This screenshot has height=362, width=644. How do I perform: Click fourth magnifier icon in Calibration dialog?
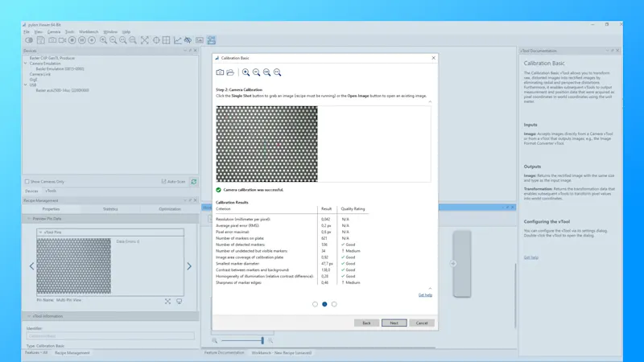coord(278,72)
